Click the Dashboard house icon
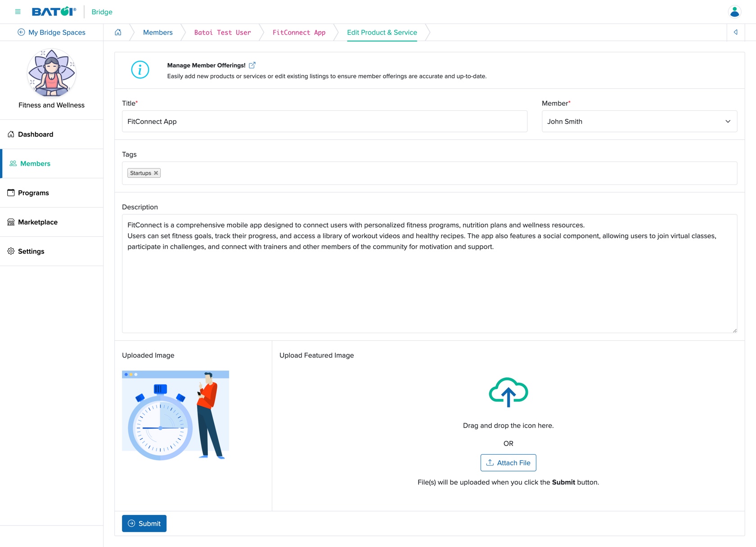 tap(11, 134)
